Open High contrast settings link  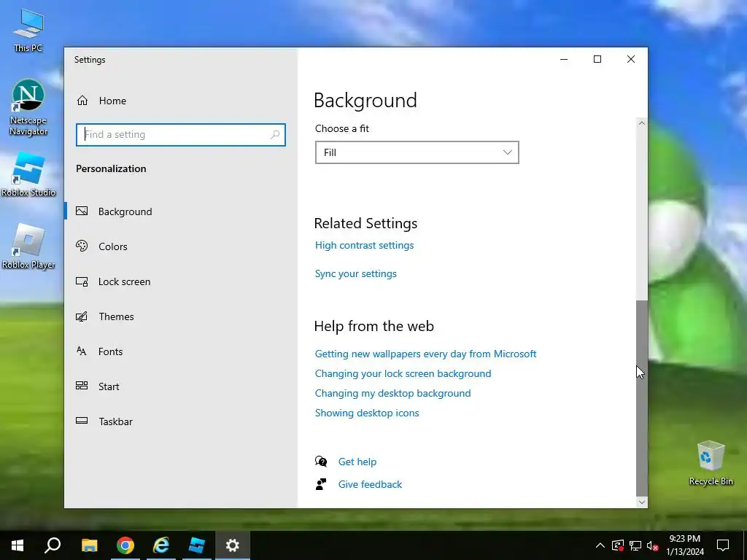tap(364, 245)
